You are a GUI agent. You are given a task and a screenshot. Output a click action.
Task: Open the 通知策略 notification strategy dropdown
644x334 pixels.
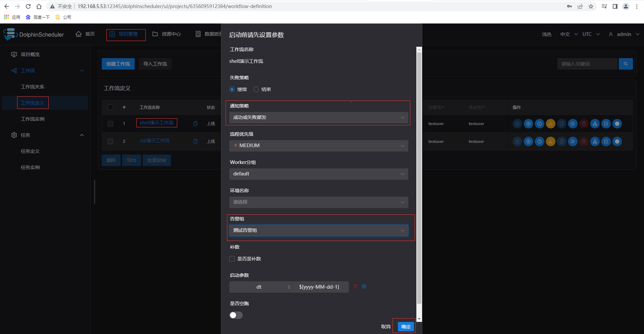point(318,118)
